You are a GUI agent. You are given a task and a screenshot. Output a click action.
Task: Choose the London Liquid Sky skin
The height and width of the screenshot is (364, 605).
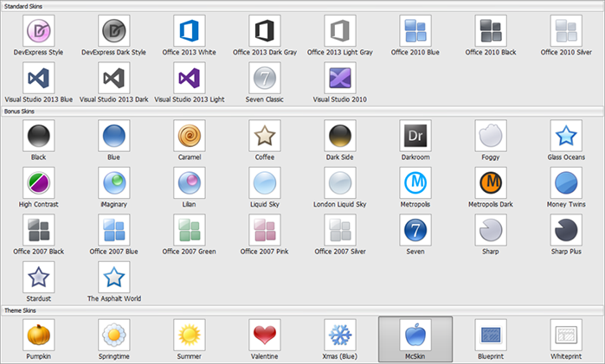[x=340, y=182]
